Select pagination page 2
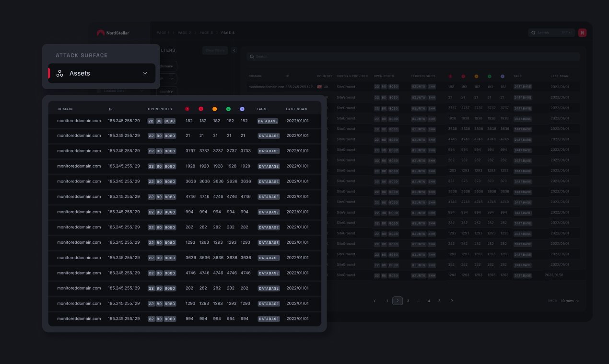 [x=398, y=301]
